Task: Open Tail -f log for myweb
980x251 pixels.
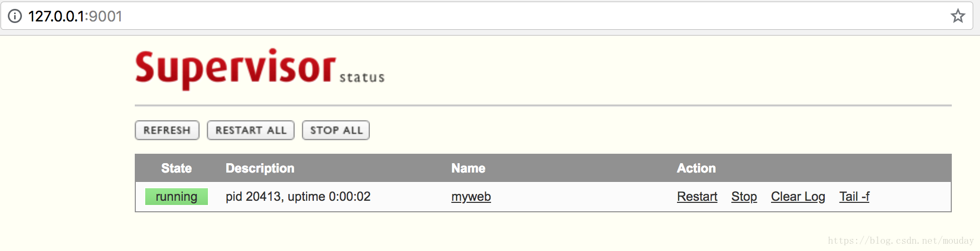Action: [854, 197]
